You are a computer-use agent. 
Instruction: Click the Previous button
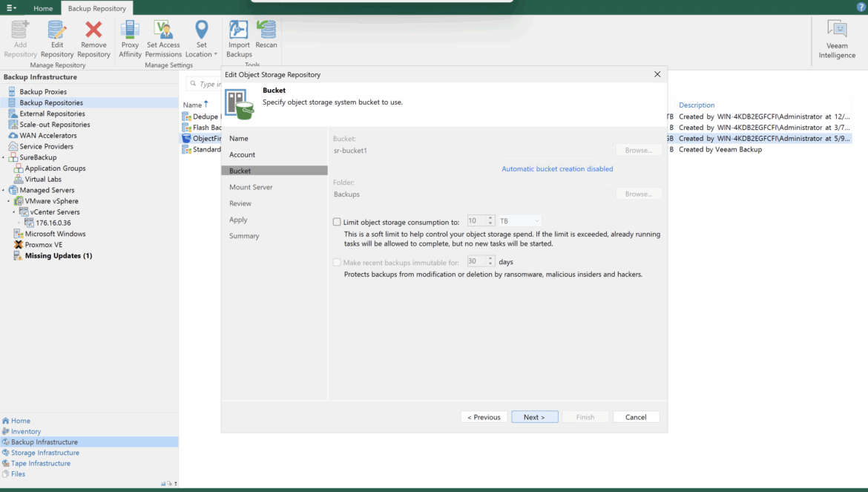pos(484,417)
